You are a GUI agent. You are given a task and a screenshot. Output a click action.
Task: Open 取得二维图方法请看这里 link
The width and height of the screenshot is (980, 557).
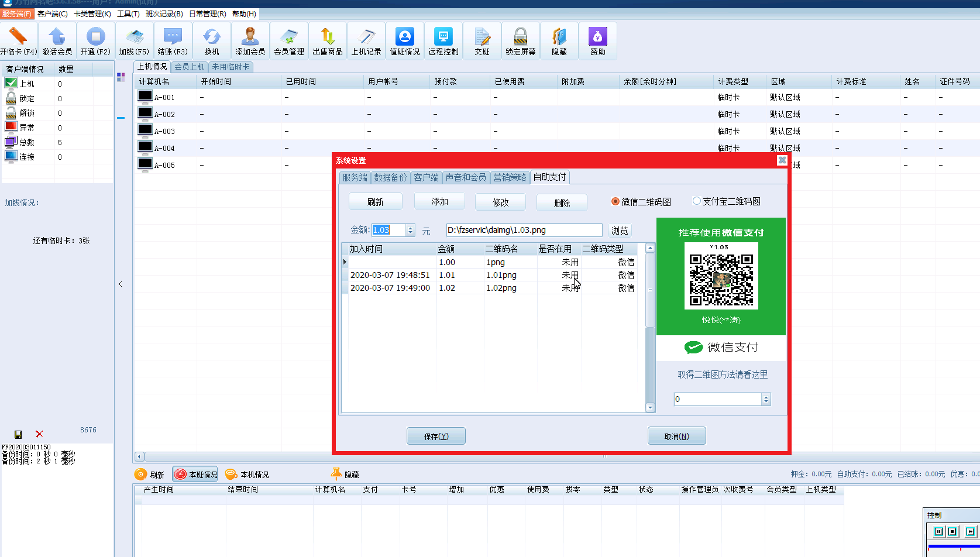[723, 374]
